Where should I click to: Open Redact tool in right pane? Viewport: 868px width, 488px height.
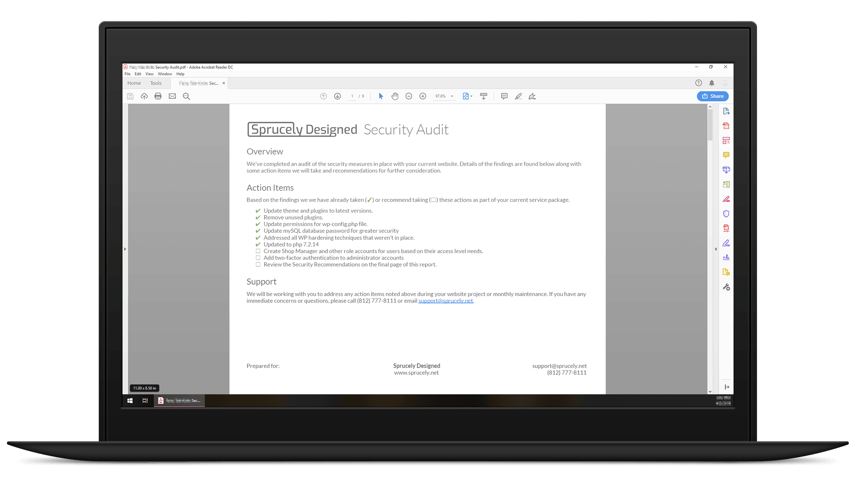click(726, 199)
